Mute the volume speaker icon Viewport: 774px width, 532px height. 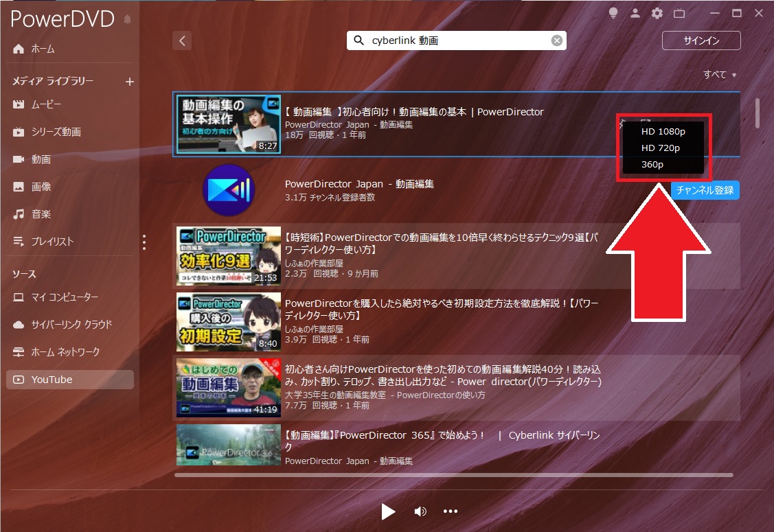pyautogui.click(x=420, y=512)
